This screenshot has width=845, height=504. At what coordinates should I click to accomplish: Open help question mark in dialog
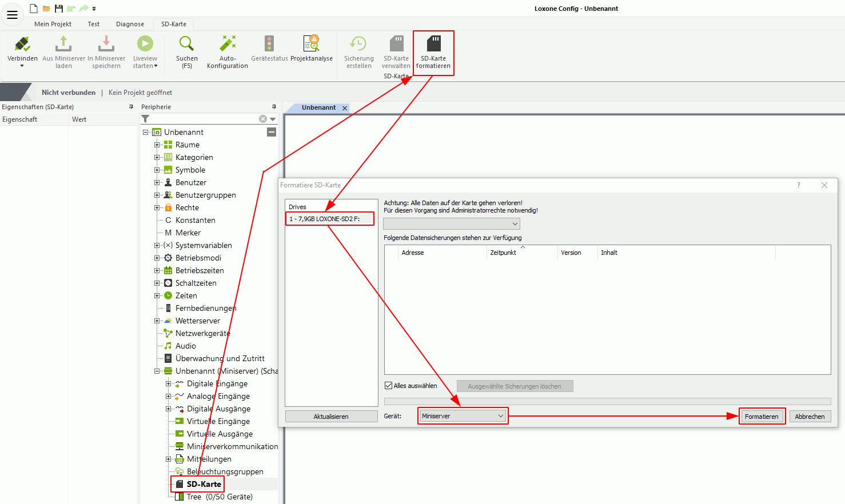[x=799, y=185]
